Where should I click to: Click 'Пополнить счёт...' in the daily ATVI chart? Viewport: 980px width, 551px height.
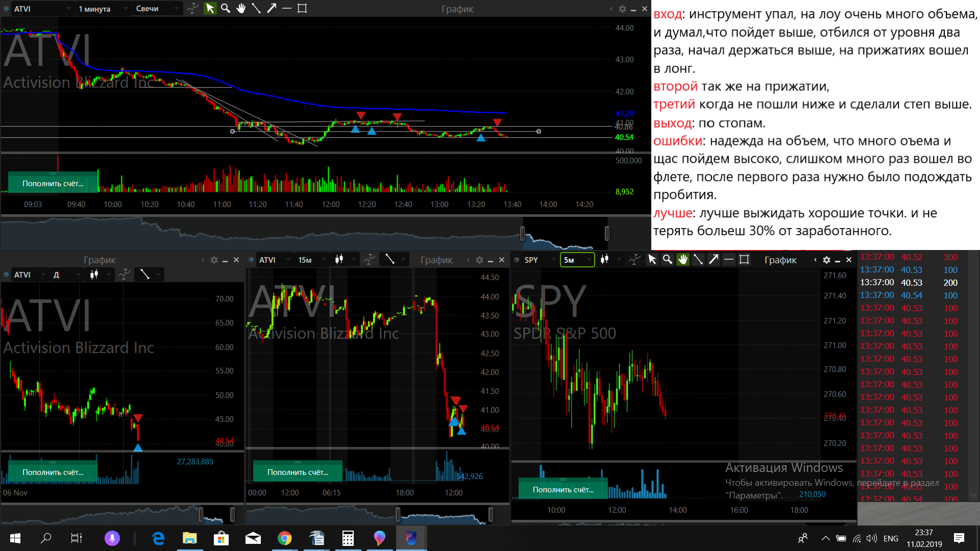click(x=53, y=472)
